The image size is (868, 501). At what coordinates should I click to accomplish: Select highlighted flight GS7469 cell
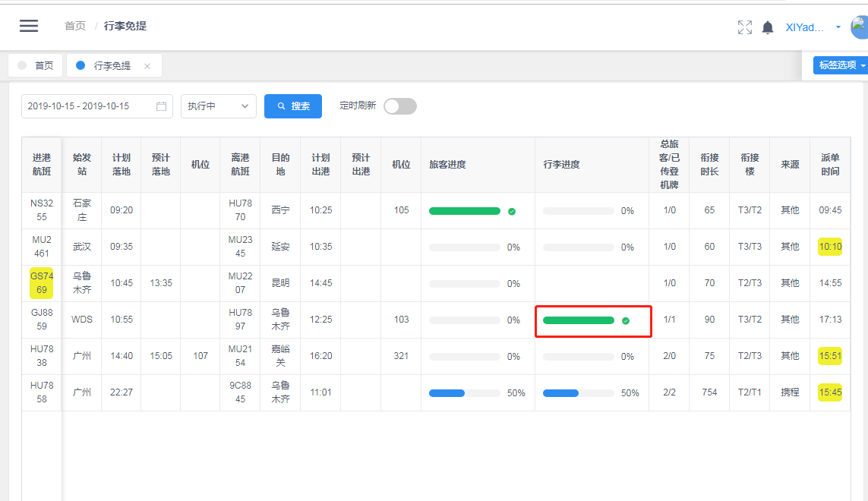[x=42, y=283]
